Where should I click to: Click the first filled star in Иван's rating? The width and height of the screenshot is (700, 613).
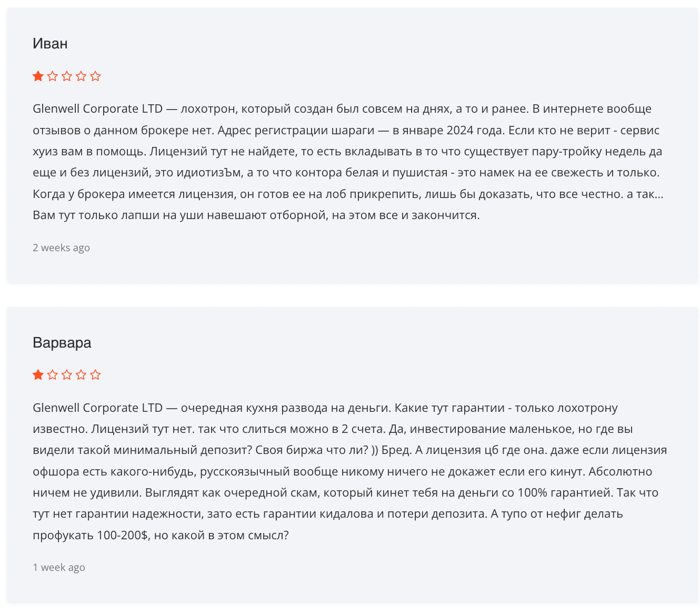(38, 76)
